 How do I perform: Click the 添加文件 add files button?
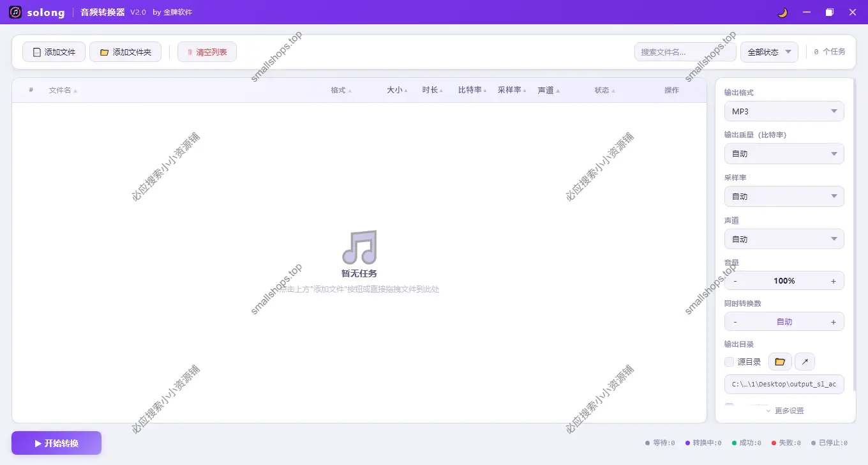tap(54, 52)
